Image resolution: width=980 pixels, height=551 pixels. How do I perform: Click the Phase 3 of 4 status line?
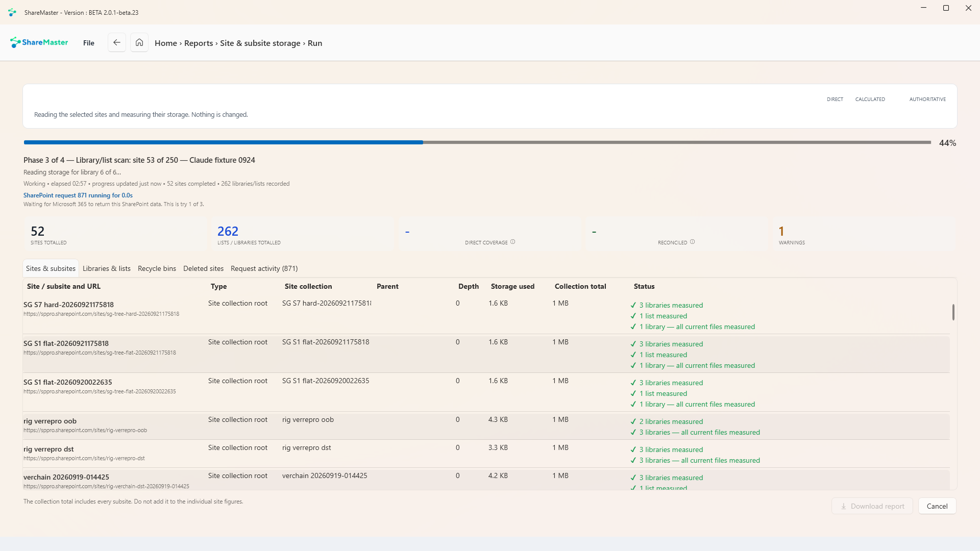point(139,160)
